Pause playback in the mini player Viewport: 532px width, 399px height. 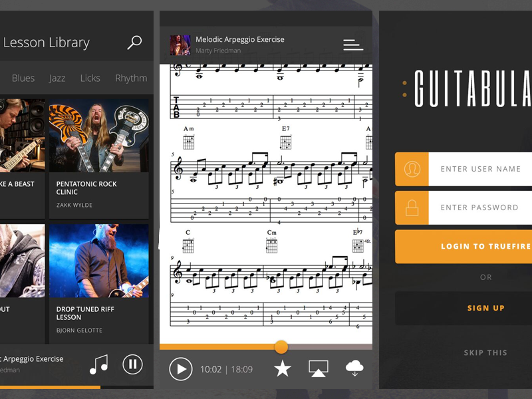(132, 364)
